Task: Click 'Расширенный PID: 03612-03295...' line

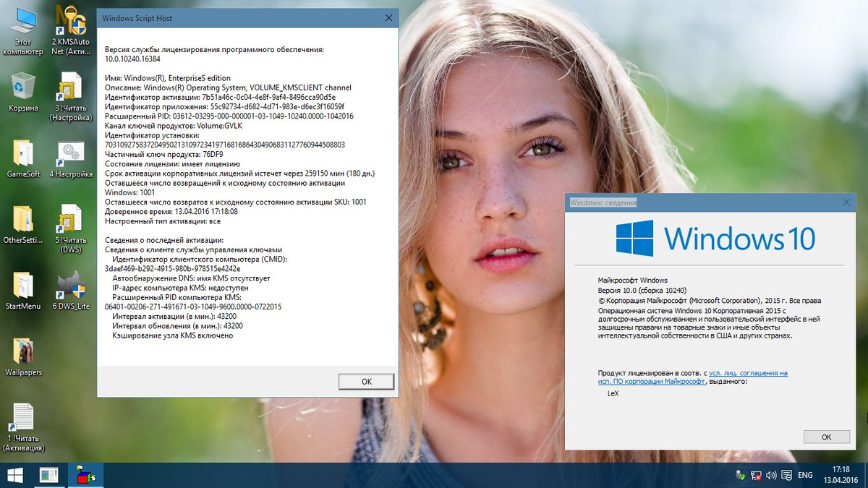Action: (x=229, y=116)
